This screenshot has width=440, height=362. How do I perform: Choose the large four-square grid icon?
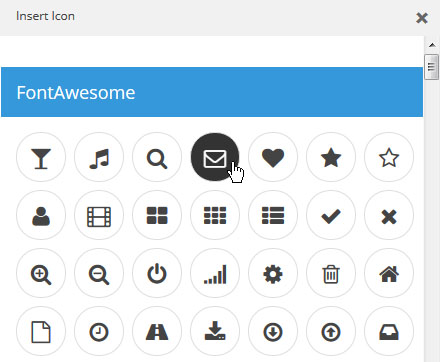157,215
